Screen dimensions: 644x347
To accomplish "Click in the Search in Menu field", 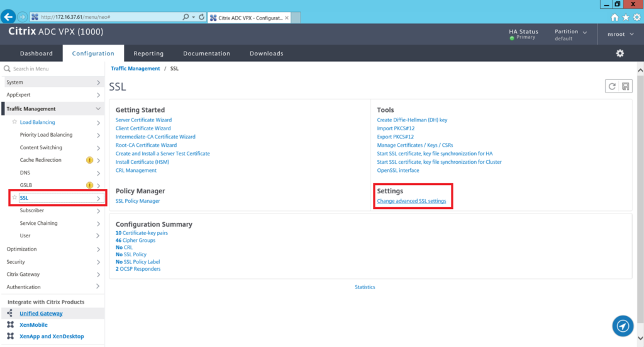I will [53, 69].
